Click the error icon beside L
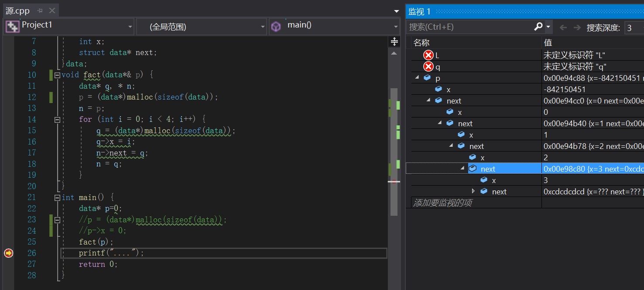Viewport: 644px width, 290px height. [x=428, y=55]
